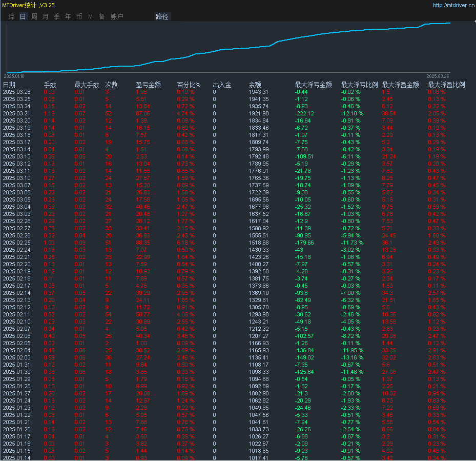This screenshot has width=476, height=461.
Task: Switch to the 日 daily tab
Action: [x=22, y=16]
